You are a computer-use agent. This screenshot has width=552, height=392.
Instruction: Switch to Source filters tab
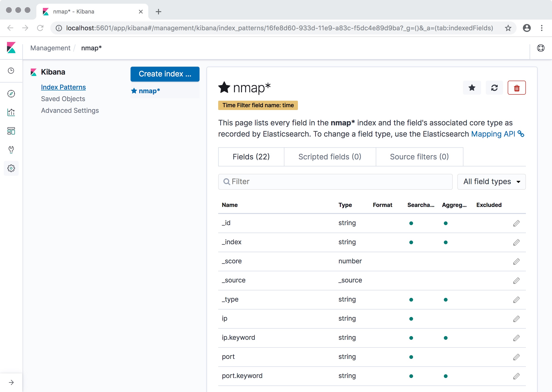(419, 157)
